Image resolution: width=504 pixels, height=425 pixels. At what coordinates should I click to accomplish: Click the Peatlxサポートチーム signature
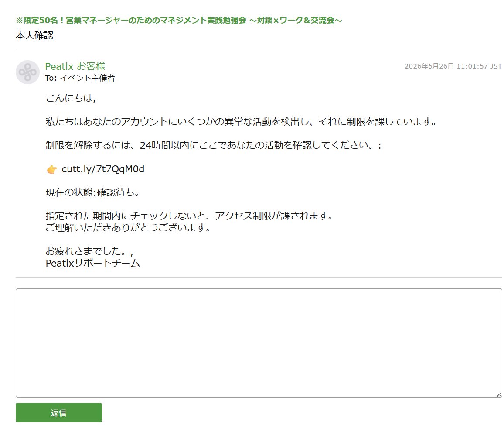(x=93, y=263)
